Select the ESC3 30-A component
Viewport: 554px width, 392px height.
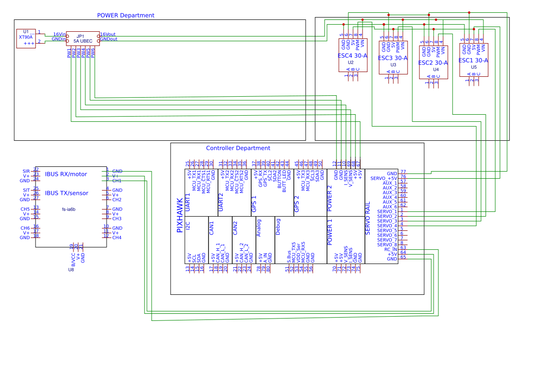pos(393,58)
